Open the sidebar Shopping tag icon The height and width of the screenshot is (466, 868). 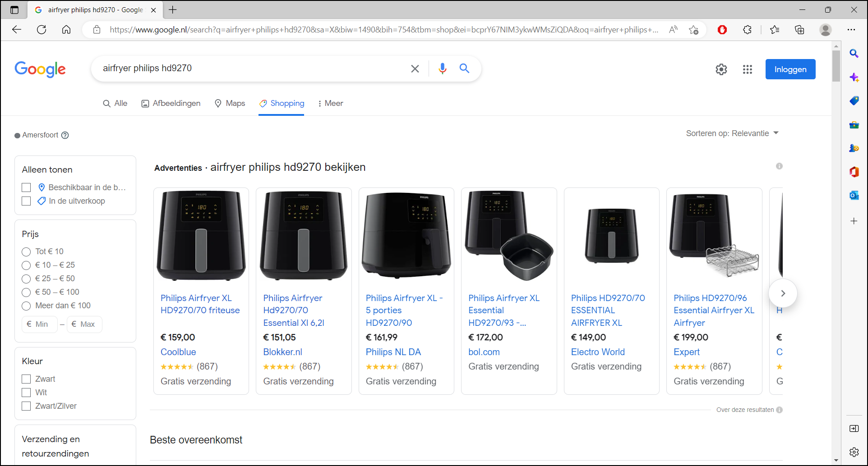point(854,101)
